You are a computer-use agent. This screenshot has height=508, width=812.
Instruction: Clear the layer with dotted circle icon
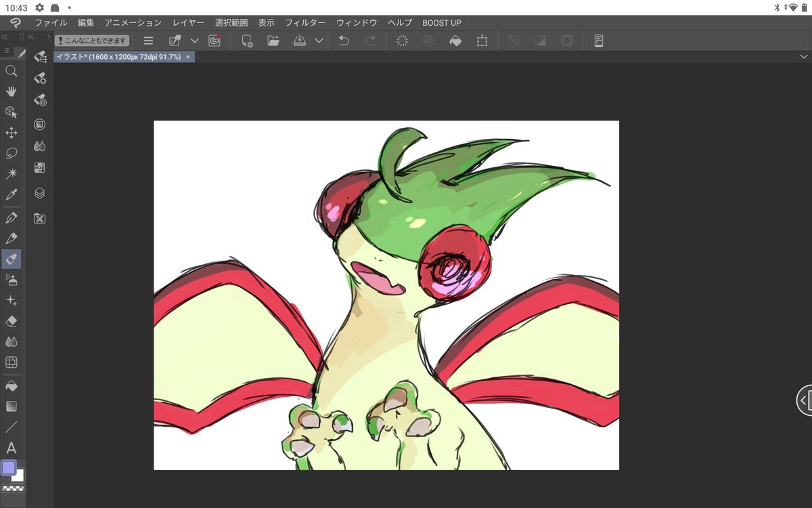point(402,41)
